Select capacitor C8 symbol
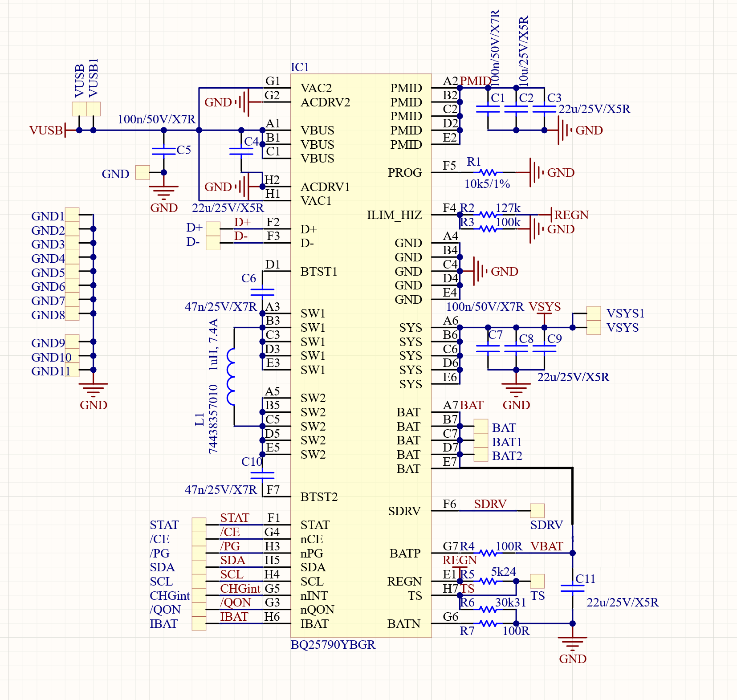 pyautogui.click(x=516, y=349)
